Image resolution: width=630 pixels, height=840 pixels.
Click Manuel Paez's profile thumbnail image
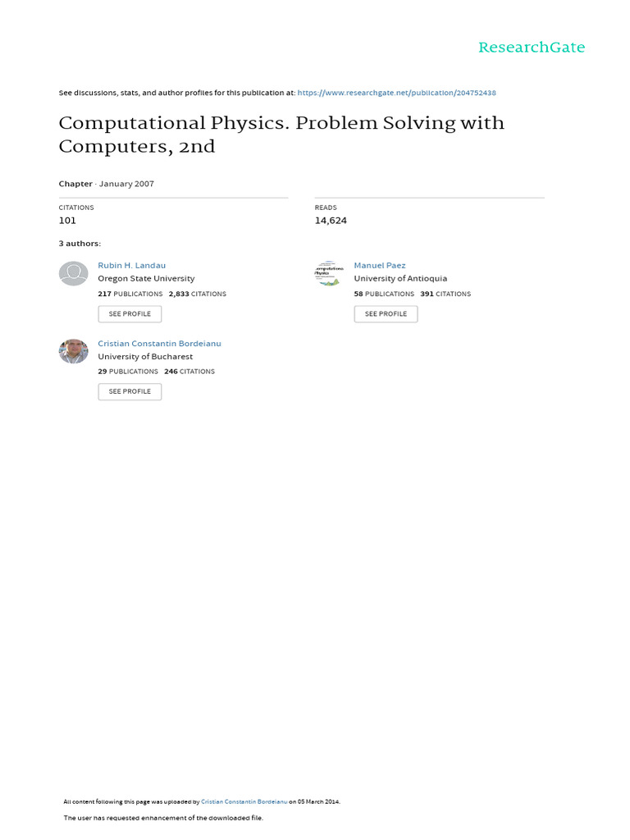329,273
